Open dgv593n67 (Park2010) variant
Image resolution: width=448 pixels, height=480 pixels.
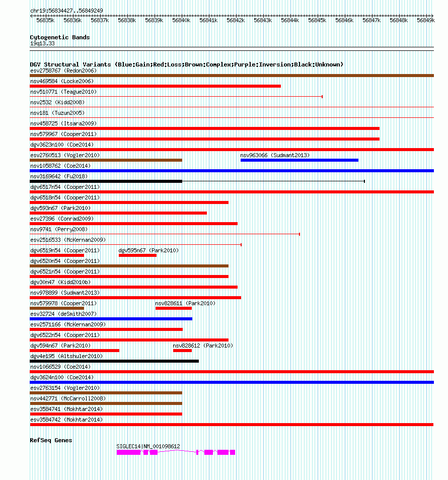[60, 208]
